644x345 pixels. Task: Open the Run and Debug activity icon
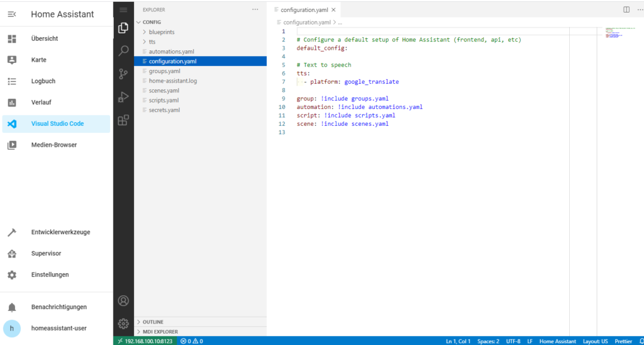pyautogui.click(x=123, y=98)
